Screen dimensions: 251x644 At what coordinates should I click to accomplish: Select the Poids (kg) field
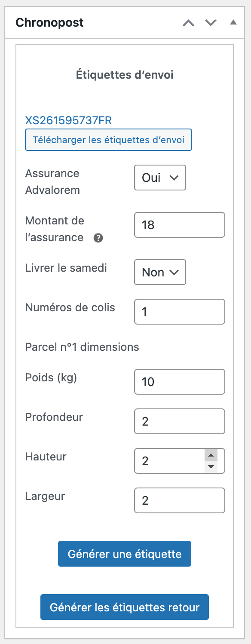(179, 381)
